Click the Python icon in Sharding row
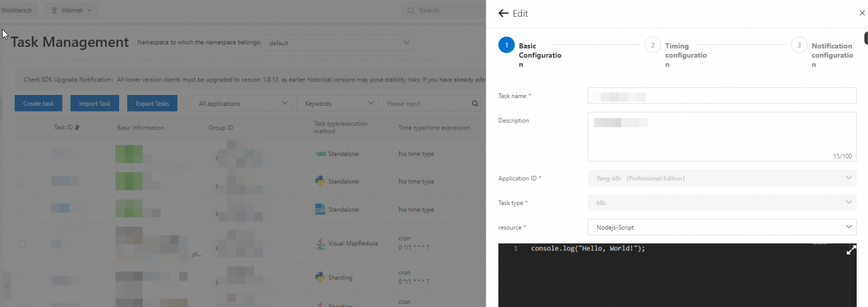The width and height of the screenshot is (868, 307). (x=320, y=277)
